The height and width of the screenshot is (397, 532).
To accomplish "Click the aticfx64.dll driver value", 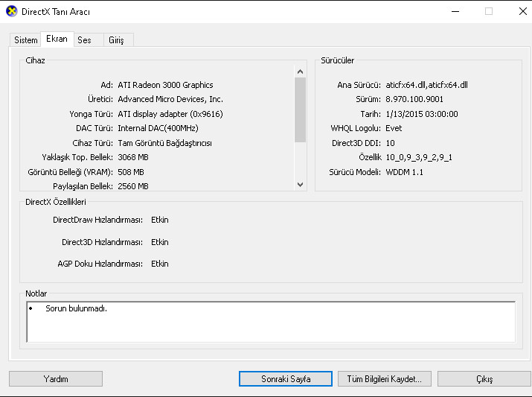I will tap(426, 85).
